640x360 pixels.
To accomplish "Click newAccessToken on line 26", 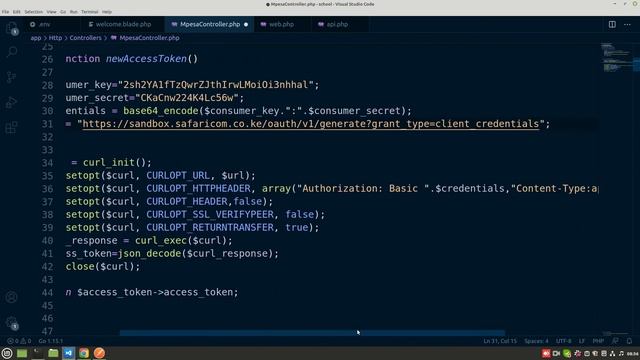I will pos(146,59).
